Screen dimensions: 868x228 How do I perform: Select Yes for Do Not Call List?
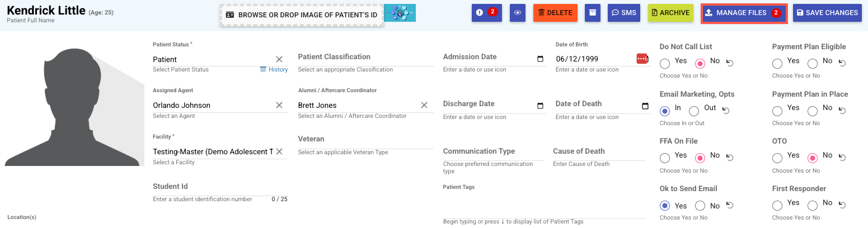(x=665, y=64)
